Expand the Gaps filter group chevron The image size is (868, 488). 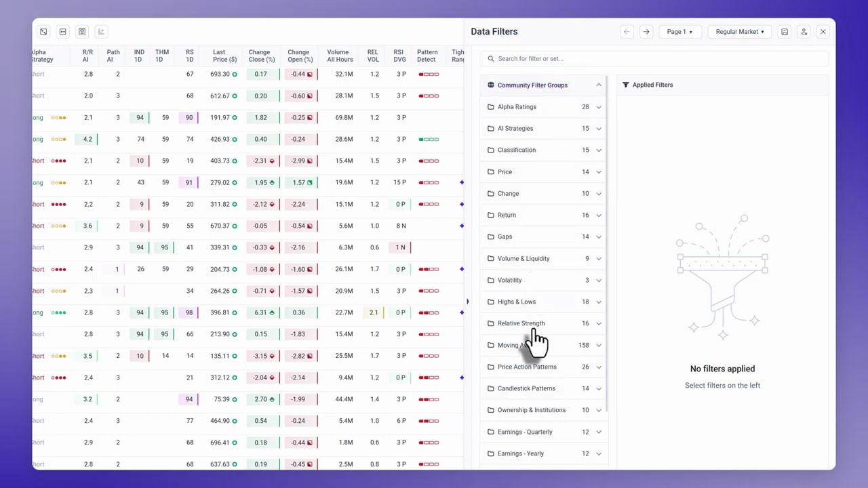pos(598,237)
